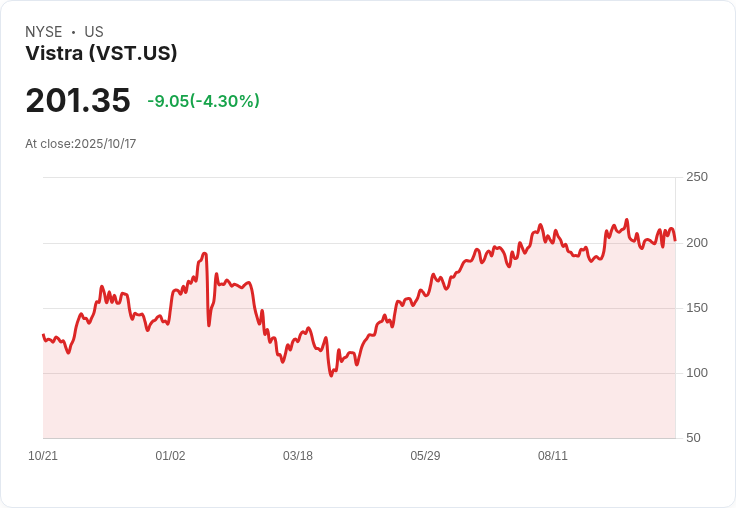Select the 10/21 date on the x-axis

tap(43, 456)
